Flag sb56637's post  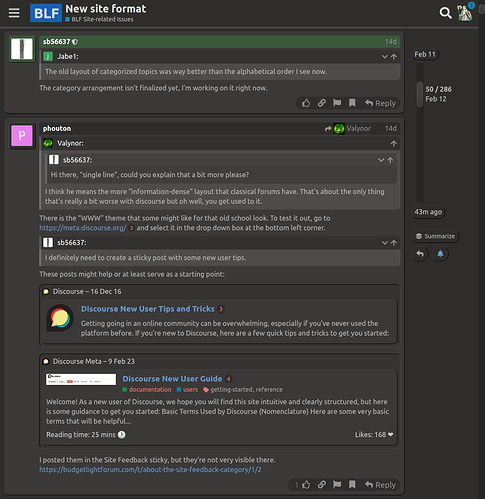pyautogui.click(x=337, y=103)
